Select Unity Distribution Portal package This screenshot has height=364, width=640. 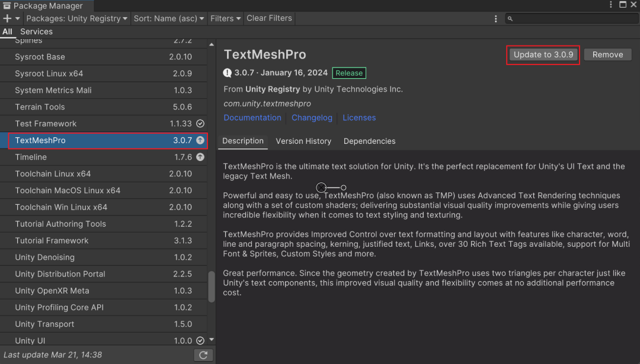coord(104,274)
